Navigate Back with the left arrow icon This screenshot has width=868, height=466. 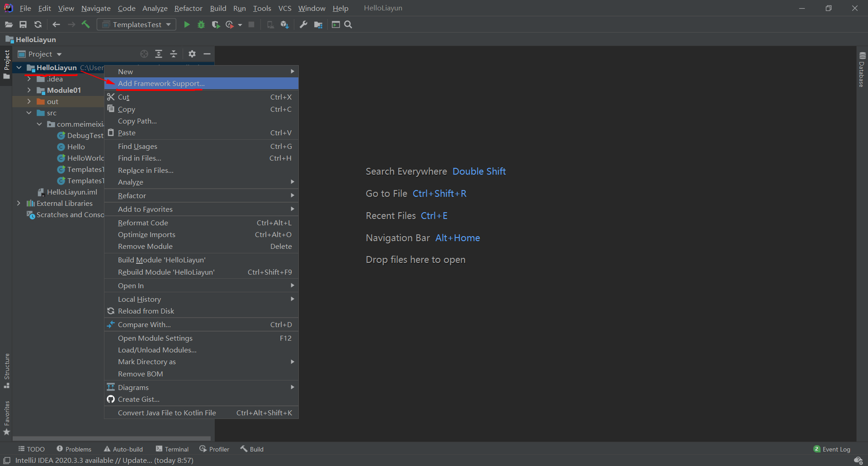pos(56,24)
